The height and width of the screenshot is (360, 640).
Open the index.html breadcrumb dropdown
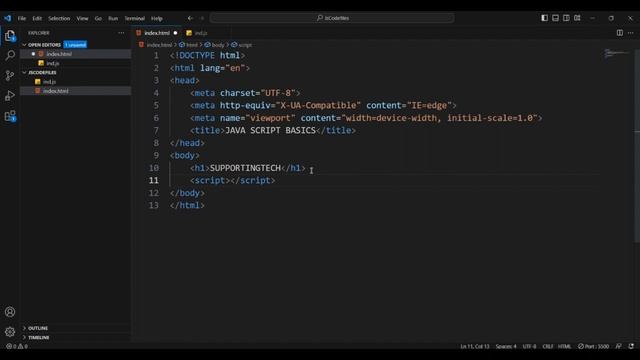coord(156,45)
